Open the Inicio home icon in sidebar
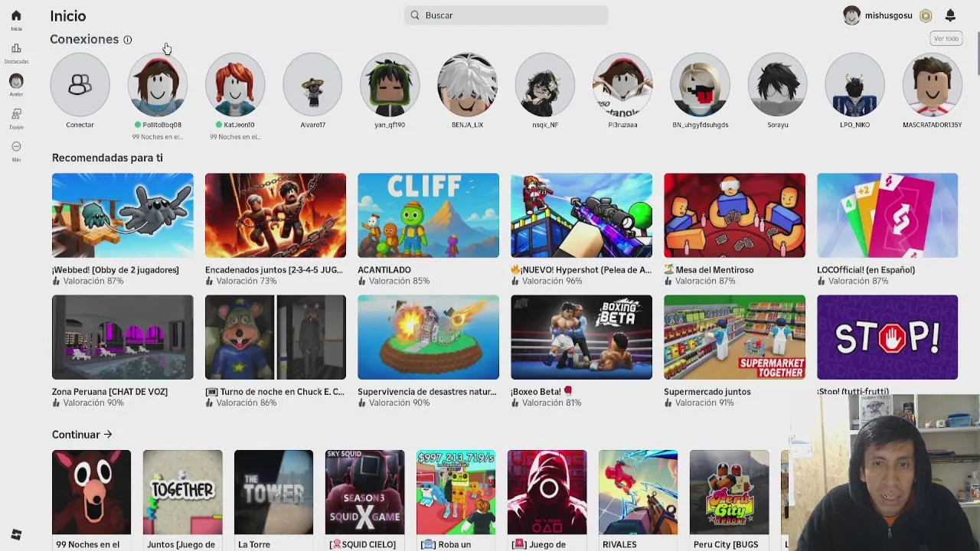This screenshot has height=551, width=980. pos(16,16)
